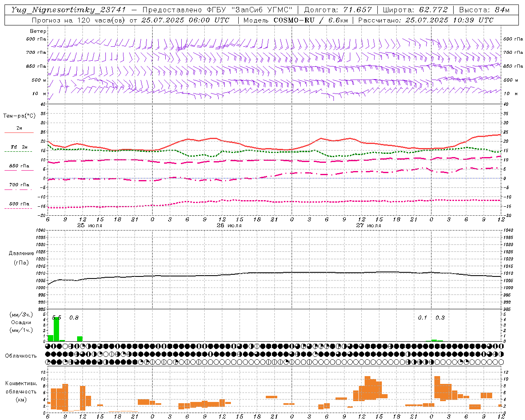Click the (мм/3ч.) precipitation unit label
525x420 pixels.
coord(21,315)
